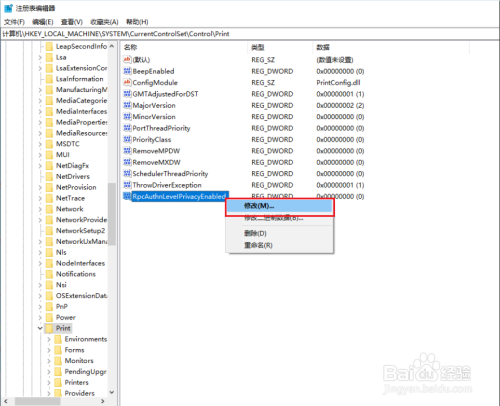Screen dimensions: 500x406
Task: Collapse the Print tree node
Action: pyautogui.click(x=40, y=328)
